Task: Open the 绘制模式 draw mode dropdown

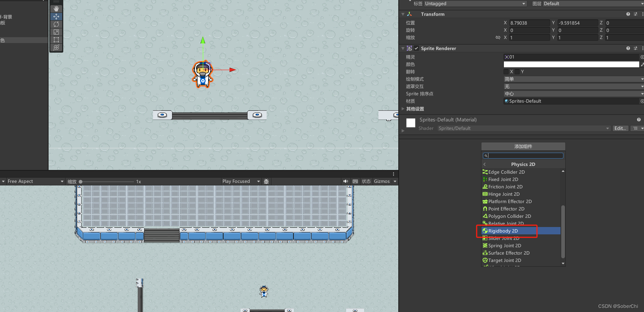Action: [573, 79]
